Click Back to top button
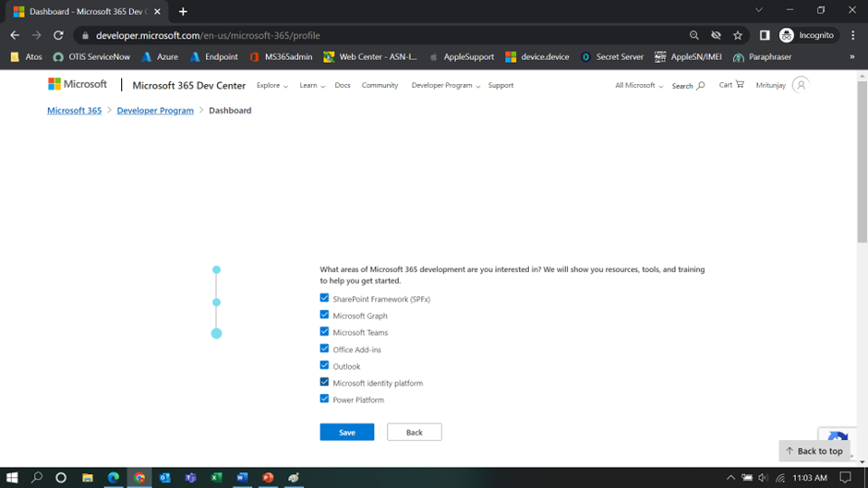The width and height of the screenshot is (868, 488). click(x=814, y=451)
